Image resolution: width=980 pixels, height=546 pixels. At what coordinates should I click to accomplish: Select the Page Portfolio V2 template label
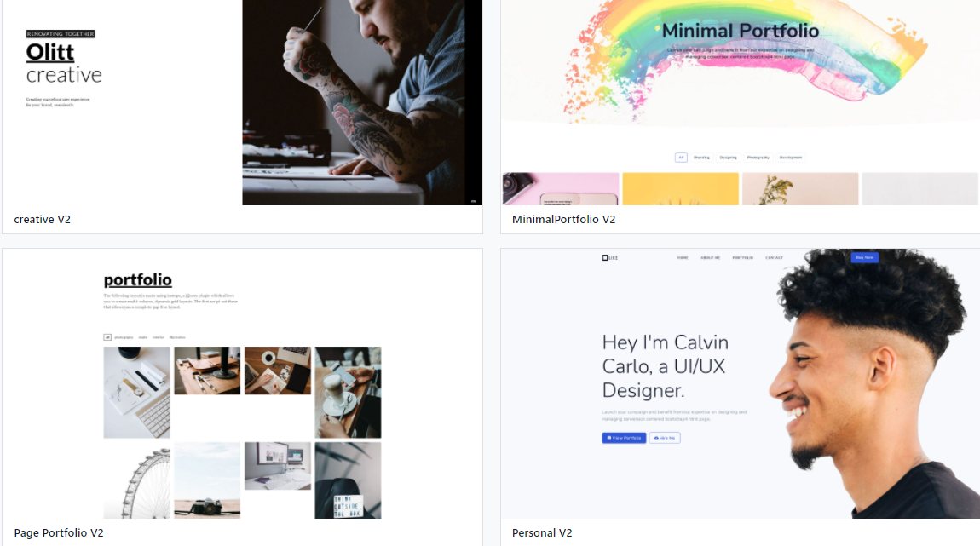point(59,533)
